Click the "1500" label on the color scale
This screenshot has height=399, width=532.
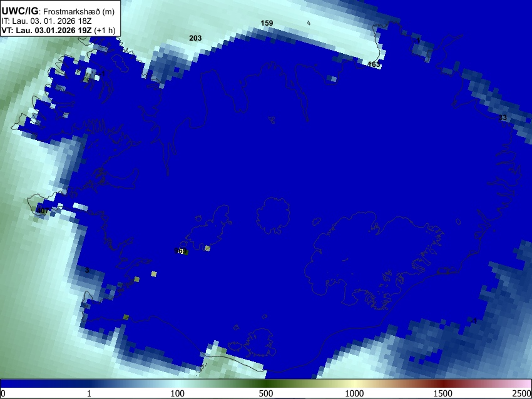pyautogui.click(x=443, y=393)
